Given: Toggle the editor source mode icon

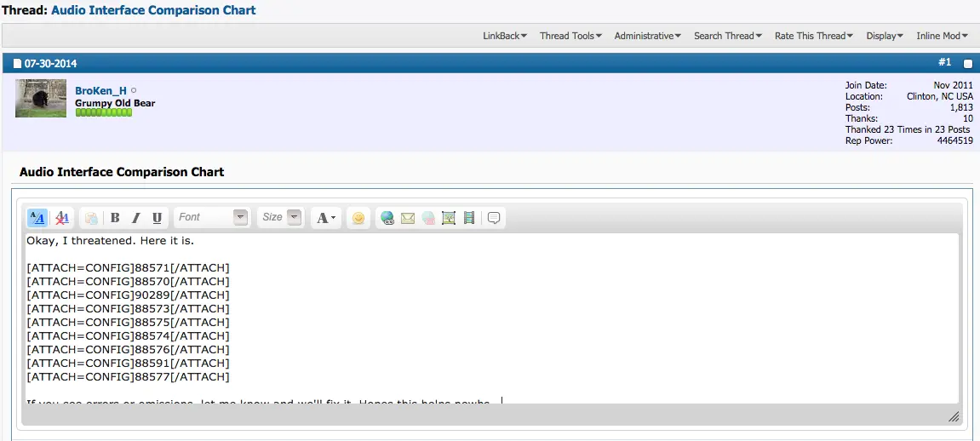Looking at the screenshot, I should pyautogui.click(x=37, y=218).
